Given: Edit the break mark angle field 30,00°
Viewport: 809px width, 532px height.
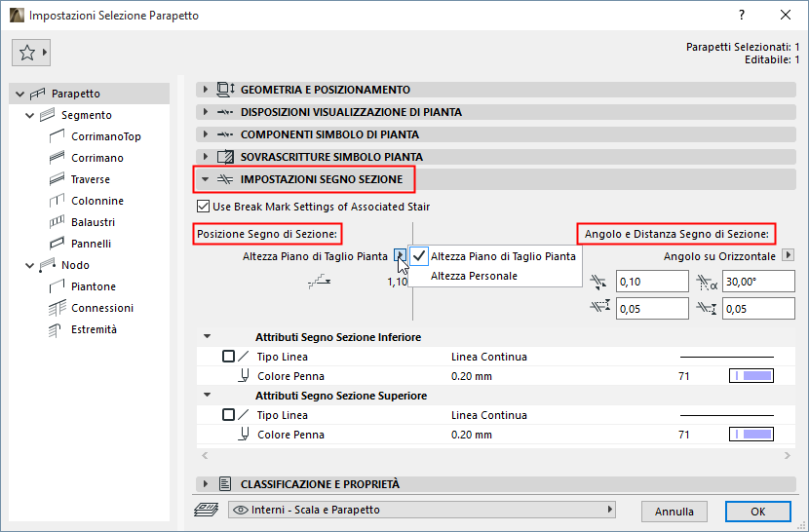Looking at the screenshot, I should coord(758,282).
